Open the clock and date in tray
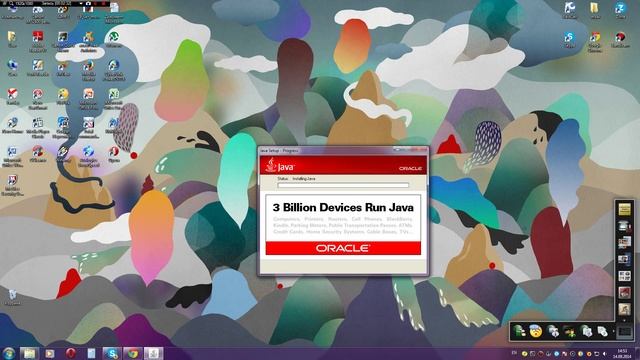Screen dimensions: 640x360 (622, 353)
